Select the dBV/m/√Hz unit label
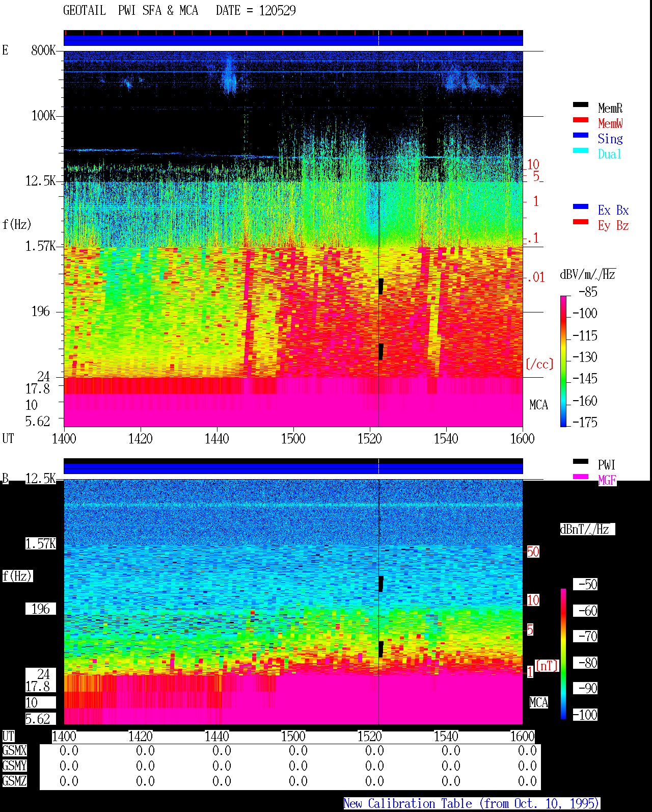Viewport: 652px width, 812px height. (587, 275)
